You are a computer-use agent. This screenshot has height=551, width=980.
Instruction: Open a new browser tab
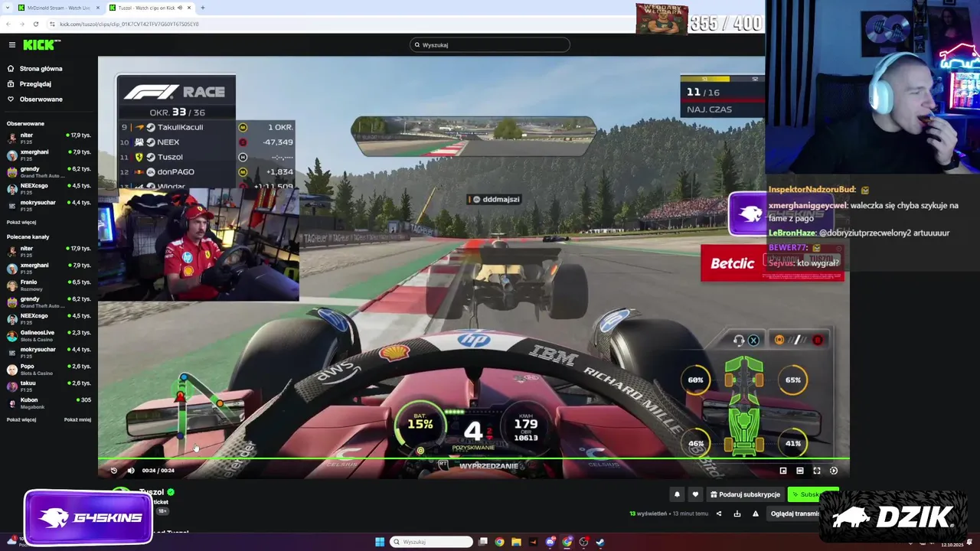(203, 8)
